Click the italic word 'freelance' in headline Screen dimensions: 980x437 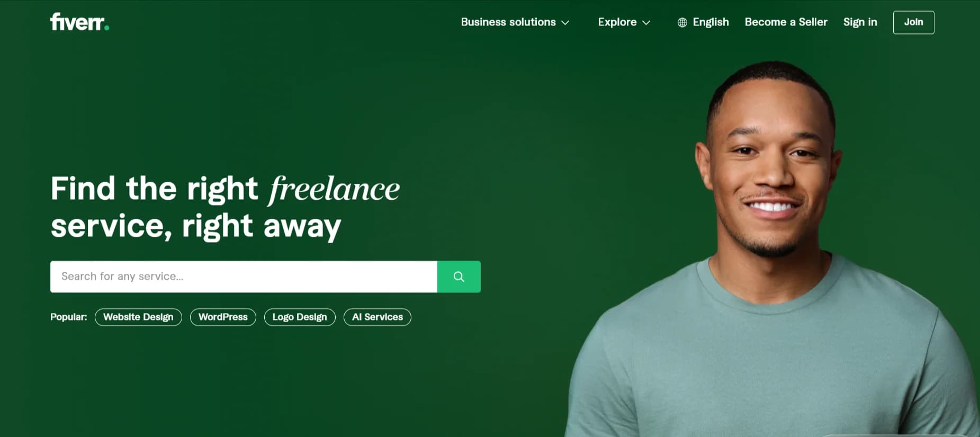tap(334, 189)
